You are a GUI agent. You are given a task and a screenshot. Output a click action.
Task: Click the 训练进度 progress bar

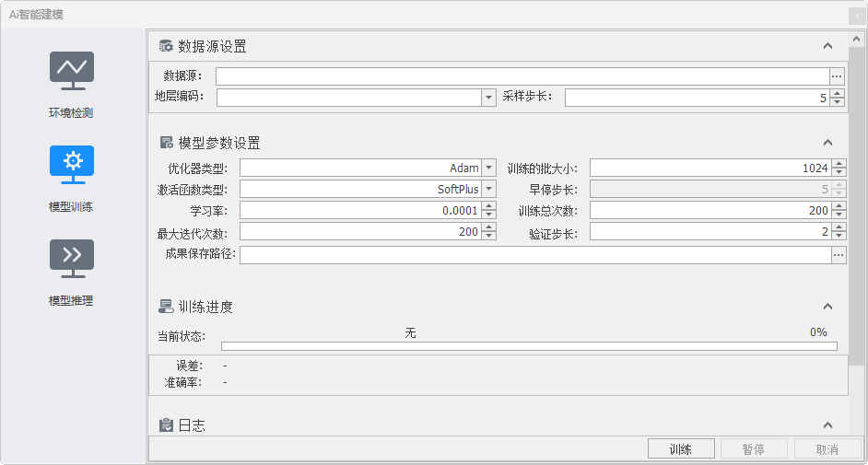[x=529, y=347]
